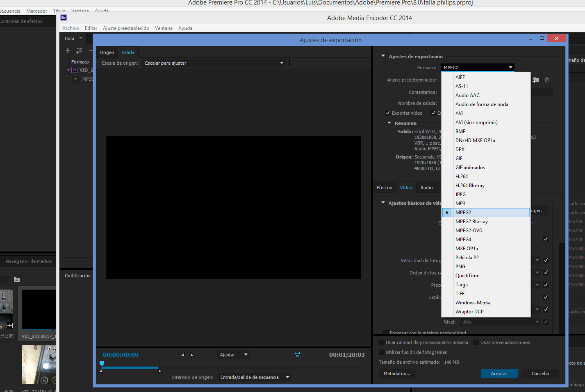This screenshot has height=392, width=585.
Task: Collapse the Ajustes de exportación section
Action: click(383, 56)
